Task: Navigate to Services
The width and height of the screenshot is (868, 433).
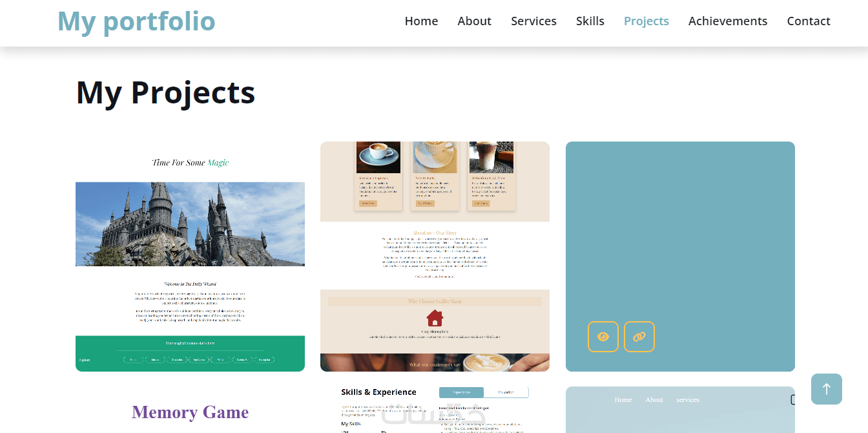Action: click(x=533, y=21)
